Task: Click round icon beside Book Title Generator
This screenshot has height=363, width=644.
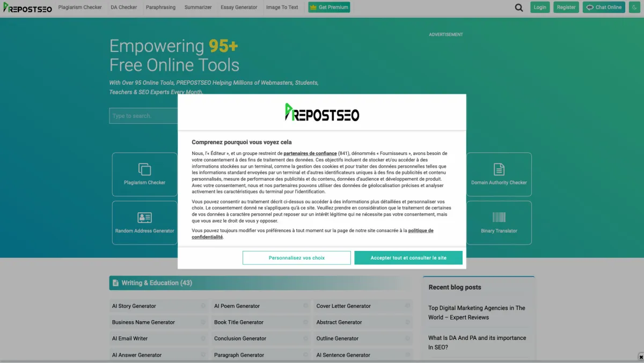Action: [x=305, y=322]
